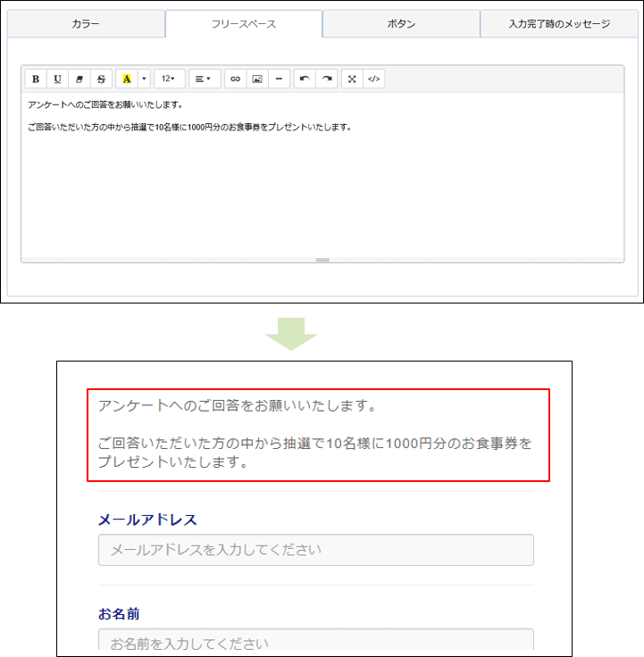Click the eraser clear-formatting icon
The width and height of the screenshot is (644, 657).
[79, 79]
